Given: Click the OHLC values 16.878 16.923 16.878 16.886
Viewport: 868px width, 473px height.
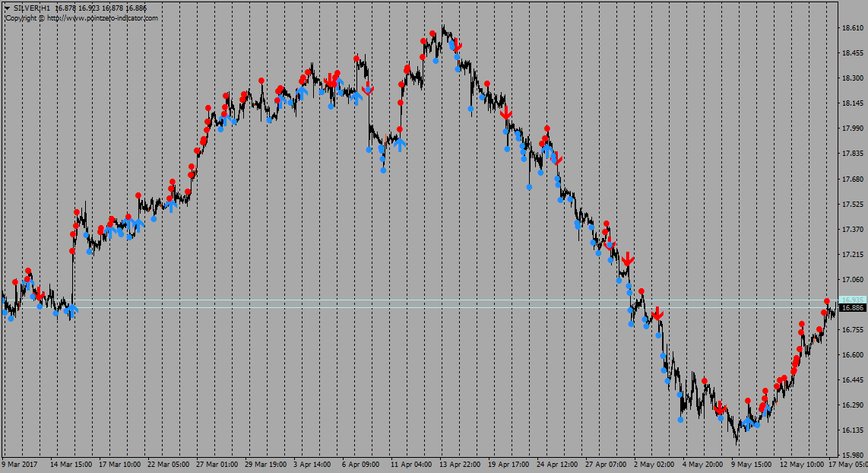Looking at the screenshot, I should pyautogui.click(x=101, y=8).
